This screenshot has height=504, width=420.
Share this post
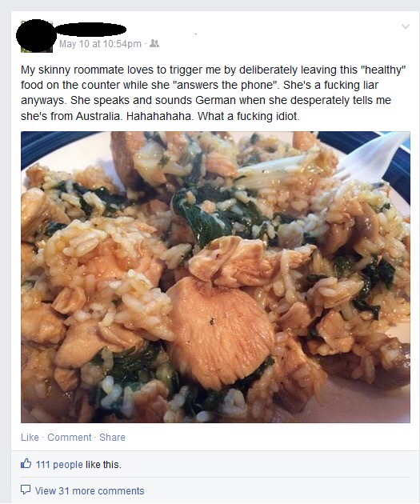point(112,437)
